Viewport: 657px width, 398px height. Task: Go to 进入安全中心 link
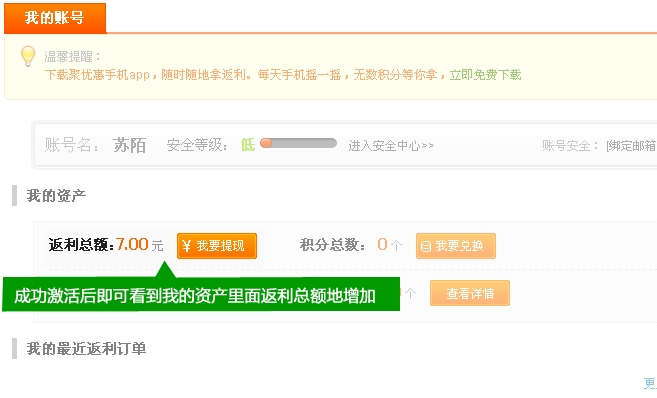pyautogui.click(x=391, y=146)
